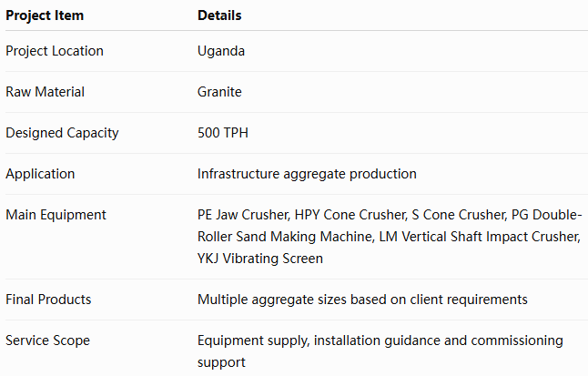Click the HPY Cone Crusher text
This screenshot has width=588, height=376.
(x=350, y=215)
